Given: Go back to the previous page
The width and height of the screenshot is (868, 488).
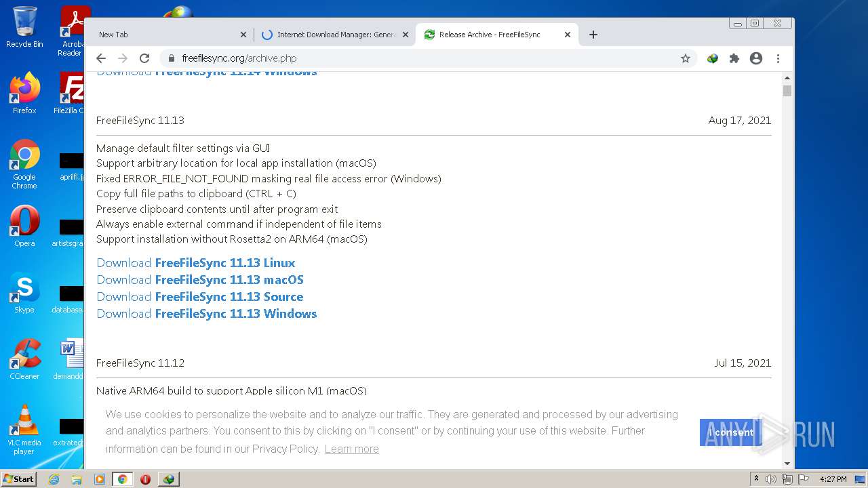Looking at the screenshot, I should (x=101, y=58).
